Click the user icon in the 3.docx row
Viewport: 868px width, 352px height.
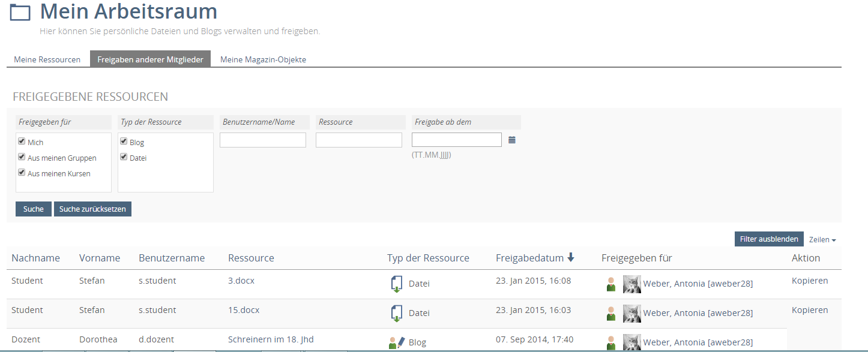[611, 284]
